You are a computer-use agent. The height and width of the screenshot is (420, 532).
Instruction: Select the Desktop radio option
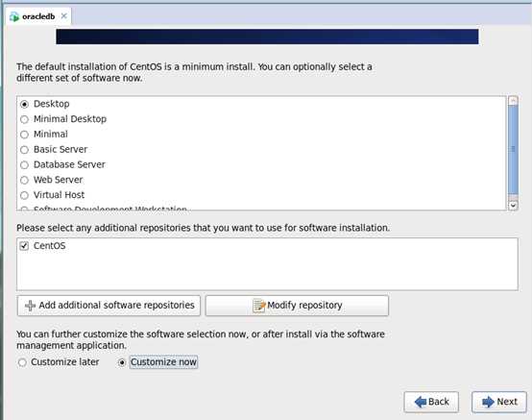[x=24, y=104]
